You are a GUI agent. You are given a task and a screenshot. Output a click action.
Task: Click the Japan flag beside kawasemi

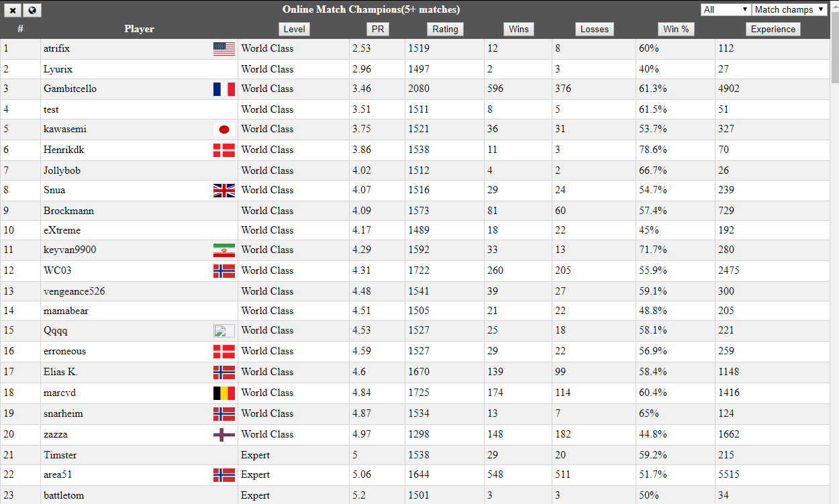224,130
